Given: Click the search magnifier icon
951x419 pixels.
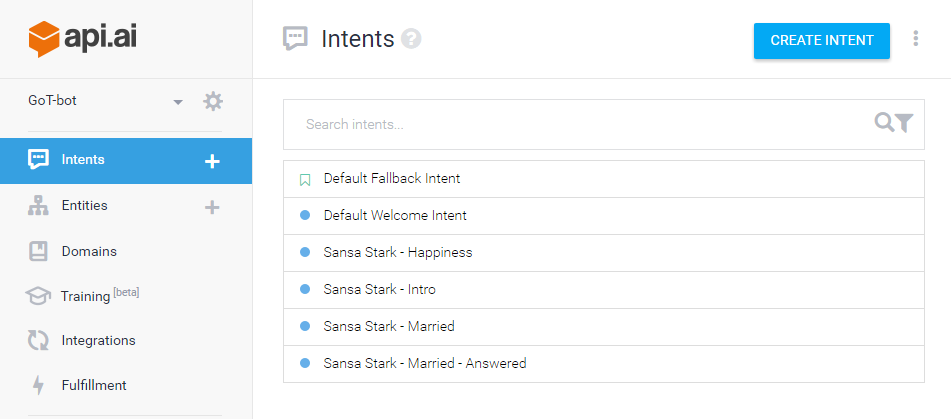Looking at the screenshot, I should coord(884,123).
